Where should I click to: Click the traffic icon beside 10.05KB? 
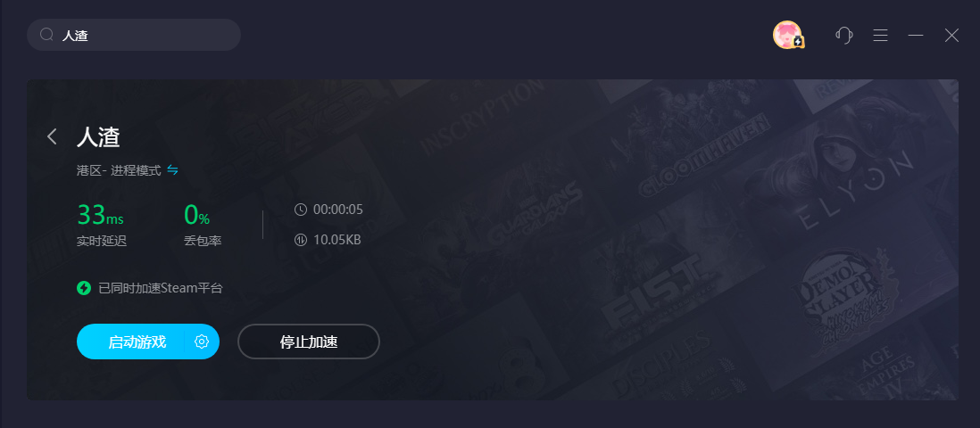click(x=301, y=239)
